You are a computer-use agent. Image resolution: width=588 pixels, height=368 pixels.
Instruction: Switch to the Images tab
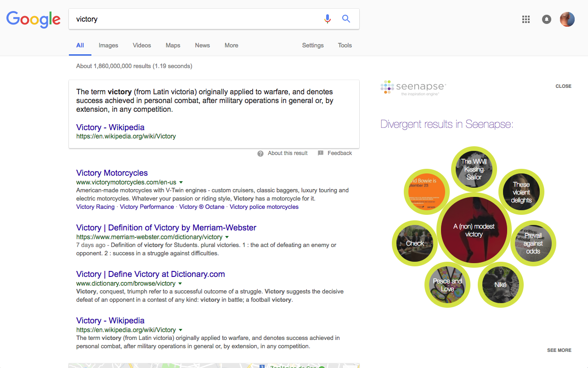(x=108, y=45)
